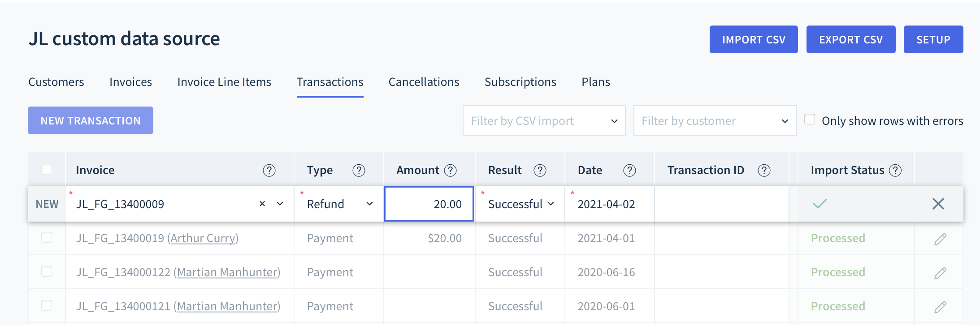The image size is (980, 325).
Task: Expand Filter by CSV import dropdown
Action: pos(544,120)
